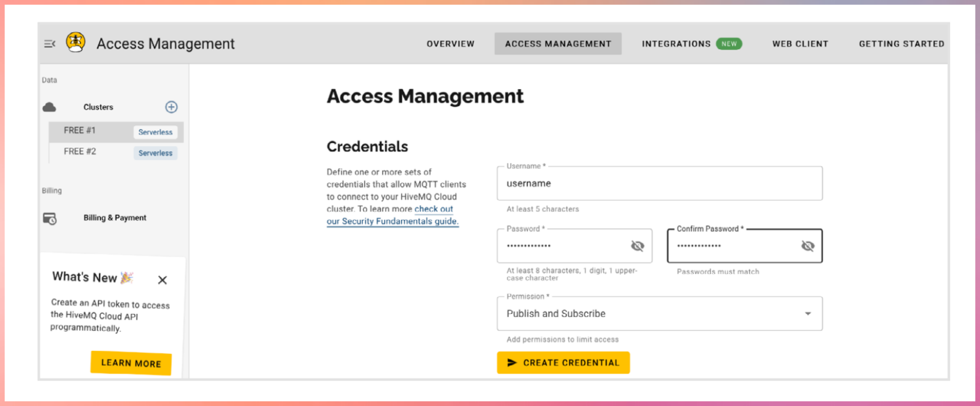Open the Permission dropdown arrow

(807, 314)
